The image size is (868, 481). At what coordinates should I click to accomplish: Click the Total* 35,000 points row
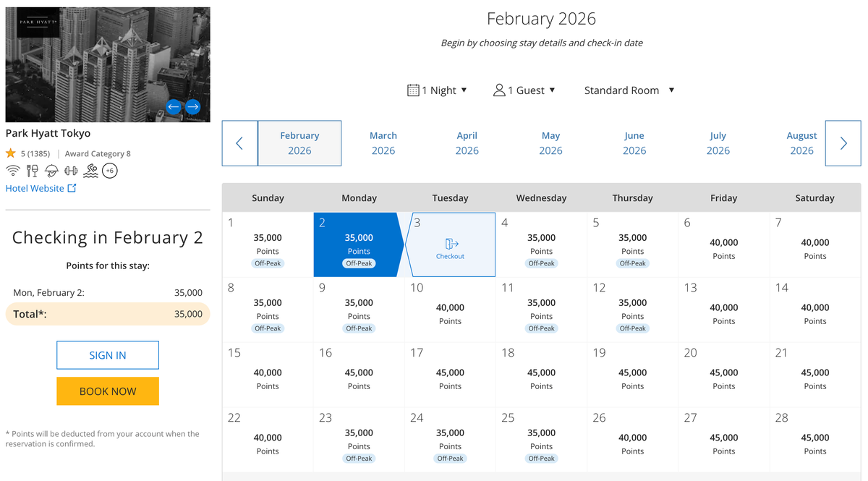coord(108,314)
